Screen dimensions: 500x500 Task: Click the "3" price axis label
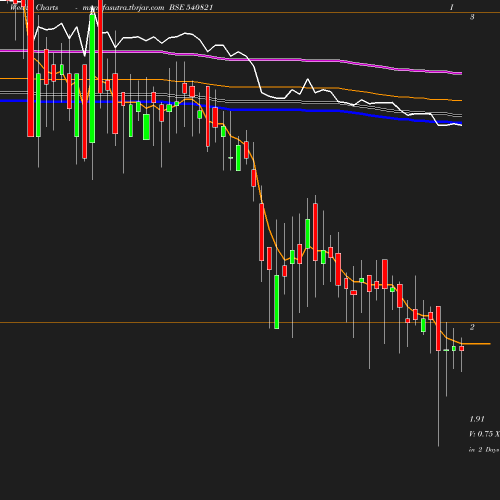[x=472, y=17]
